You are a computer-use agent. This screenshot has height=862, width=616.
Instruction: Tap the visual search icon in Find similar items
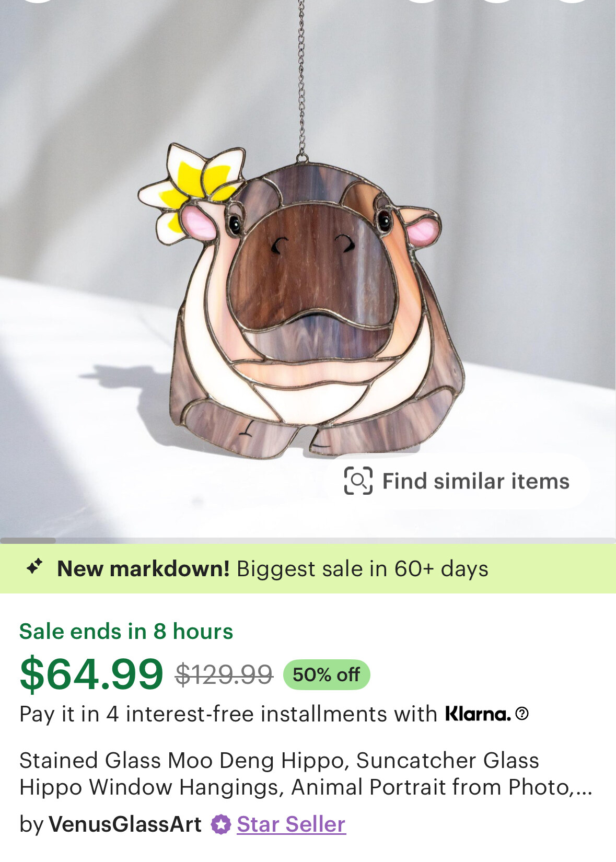click(358, 481)
